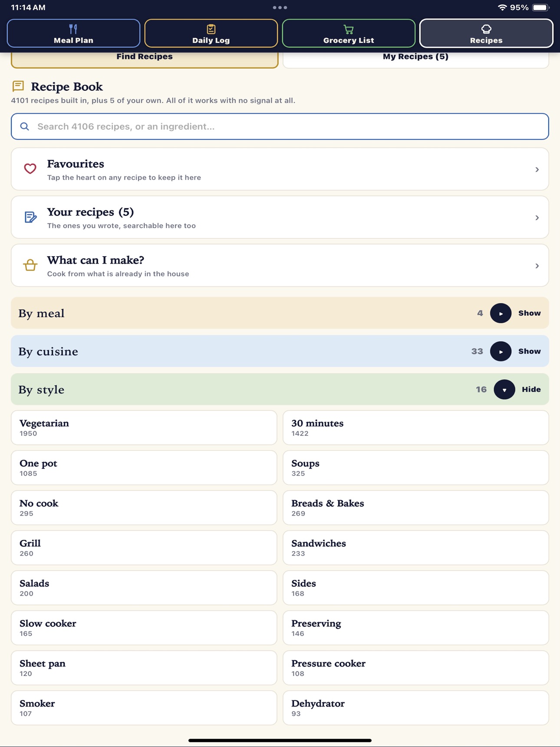
Task: Expand By meal with play button
Action: point(501,313)
